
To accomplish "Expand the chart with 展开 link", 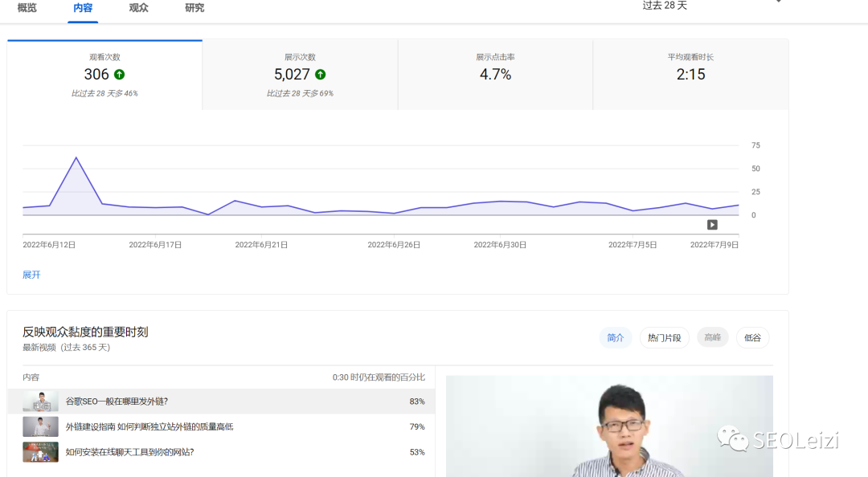I will (x=31, y=275).
